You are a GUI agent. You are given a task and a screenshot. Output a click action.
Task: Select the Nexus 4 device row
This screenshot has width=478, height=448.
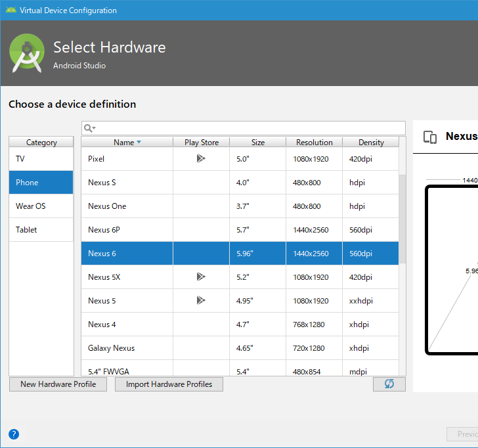pyautogui.click(x=240, y=325)
